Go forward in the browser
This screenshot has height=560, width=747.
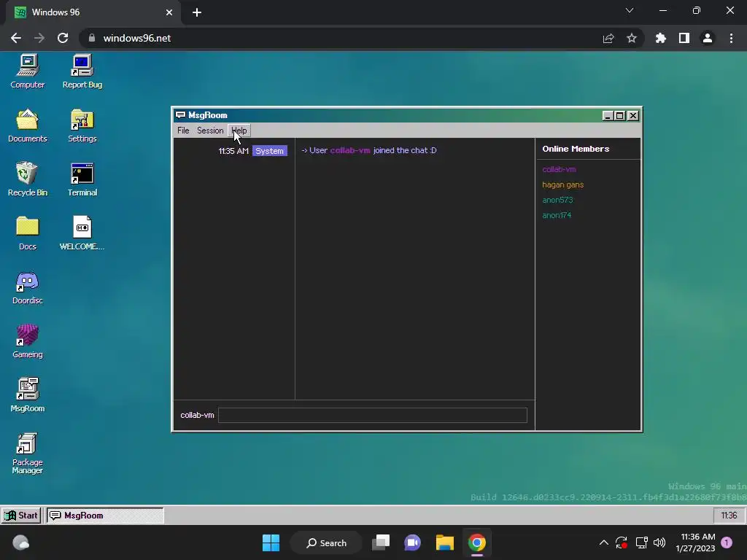point(39,38)
